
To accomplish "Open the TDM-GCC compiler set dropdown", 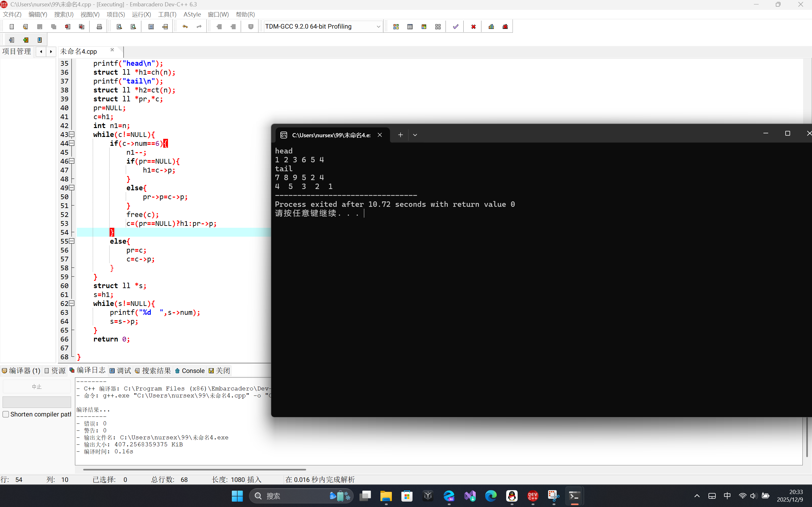I will 378,26.
